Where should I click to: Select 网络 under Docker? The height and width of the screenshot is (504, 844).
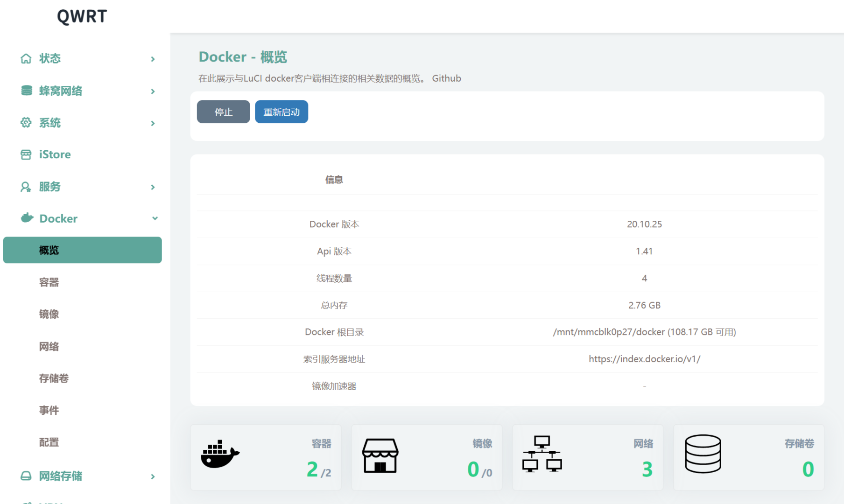49,346
